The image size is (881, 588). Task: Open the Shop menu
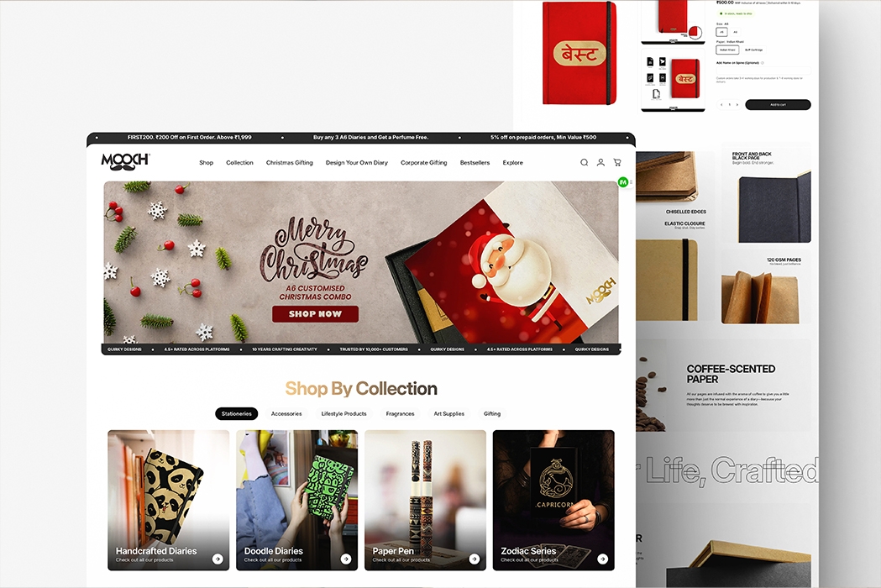click(x=207, y=162)
